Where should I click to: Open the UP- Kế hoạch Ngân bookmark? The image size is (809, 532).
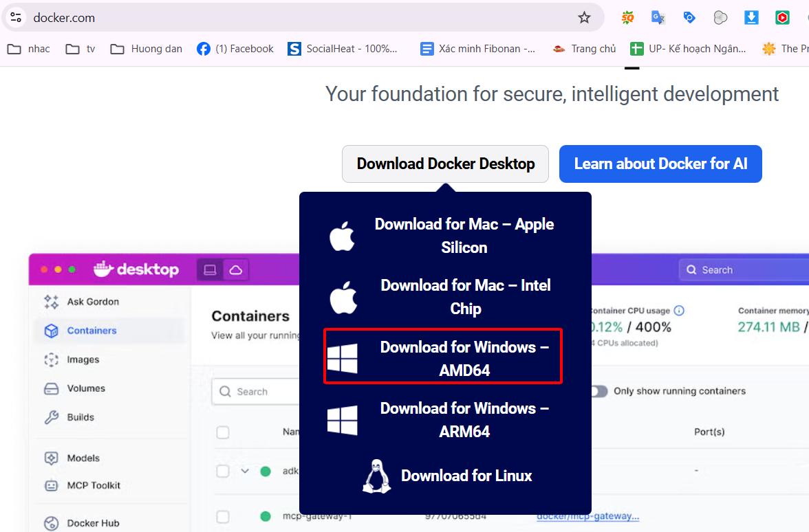click(x=688, y=49)
